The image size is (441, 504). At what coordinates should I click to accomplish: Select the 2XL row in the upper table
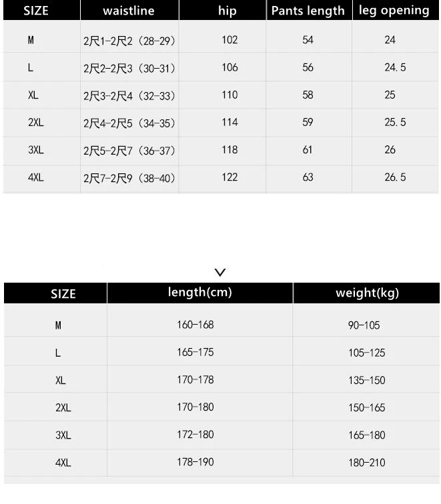tap(221, 123)
